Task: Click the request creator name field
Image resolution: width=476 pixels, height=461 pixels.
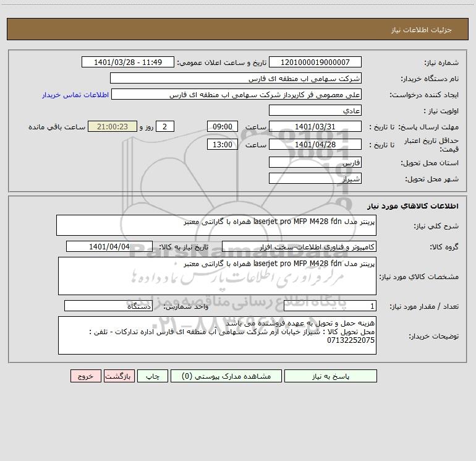Action: pos(237,94)
